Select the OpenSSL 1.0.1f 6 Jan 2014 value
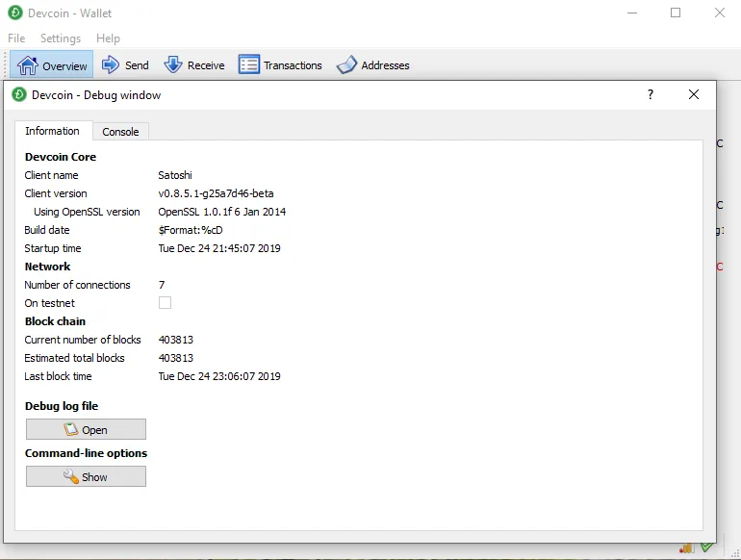 click(222, 212)
